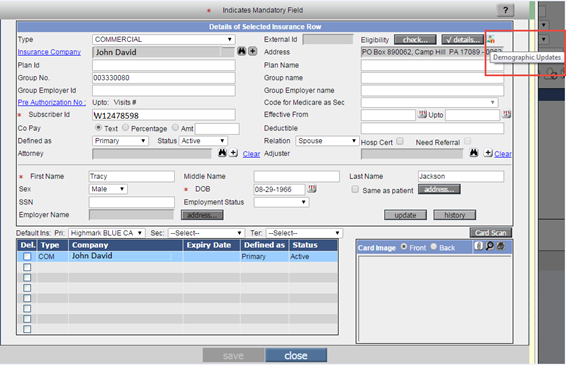Click Clear link for Attorney
The width and height of the screenshot is (566, 365).
point(251,154)
